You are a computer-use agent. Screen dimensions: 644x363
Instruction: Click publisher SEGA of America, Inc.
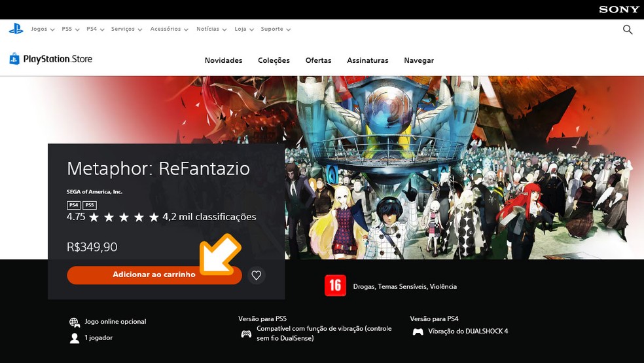click(x=94, y=191)
